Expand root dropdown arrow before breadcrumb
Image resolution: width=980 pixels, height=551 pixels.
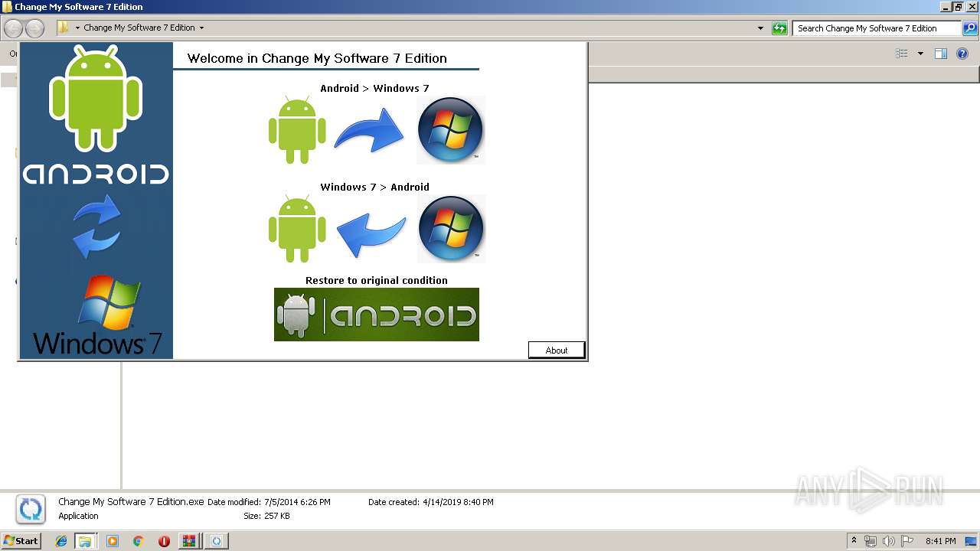77,28
